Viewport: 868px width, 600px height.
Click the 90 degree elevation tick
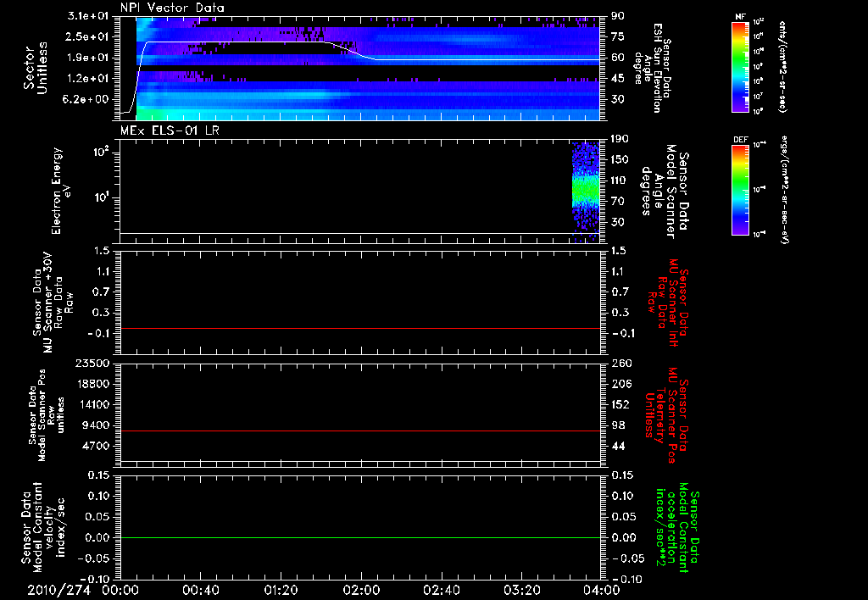coord(618,16)
